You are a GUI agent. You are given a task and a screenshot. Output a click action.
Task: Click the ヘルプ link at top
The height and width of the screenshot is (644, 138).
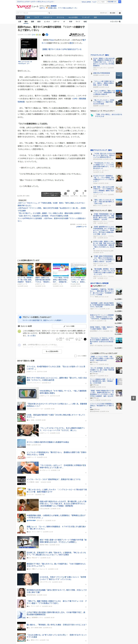pos(94,2)
